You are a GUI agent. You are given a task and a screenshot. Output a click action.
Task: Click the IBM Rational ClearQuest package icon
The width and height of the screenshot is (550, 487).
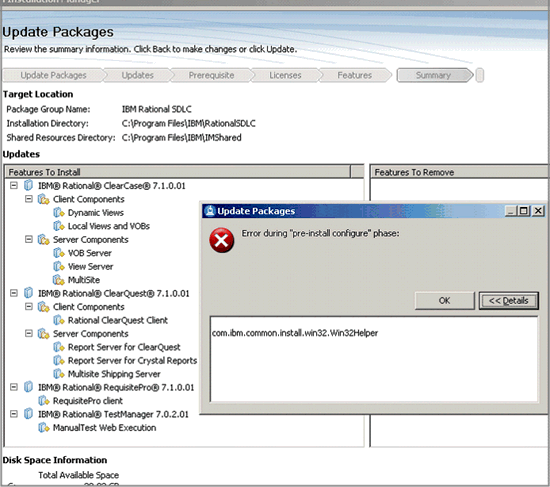[x=28, y=293]
